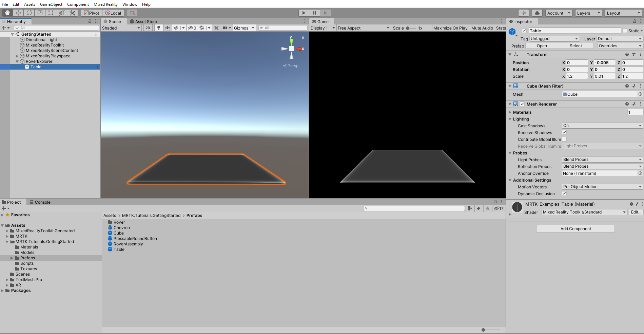Toggle Mute Audio in Game view

482,28
